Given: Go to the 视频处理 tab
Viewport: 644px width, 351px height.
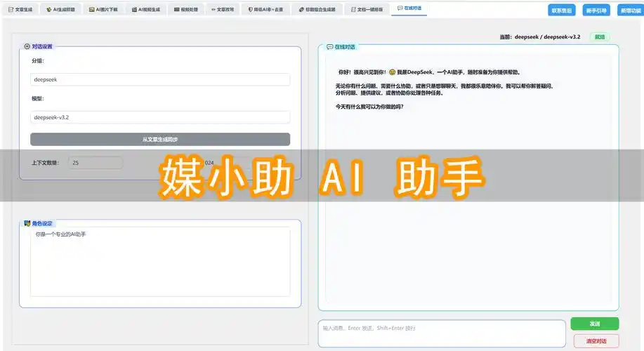Looking at the screenshot, I should pyautogui.click(x=186, y=9).
